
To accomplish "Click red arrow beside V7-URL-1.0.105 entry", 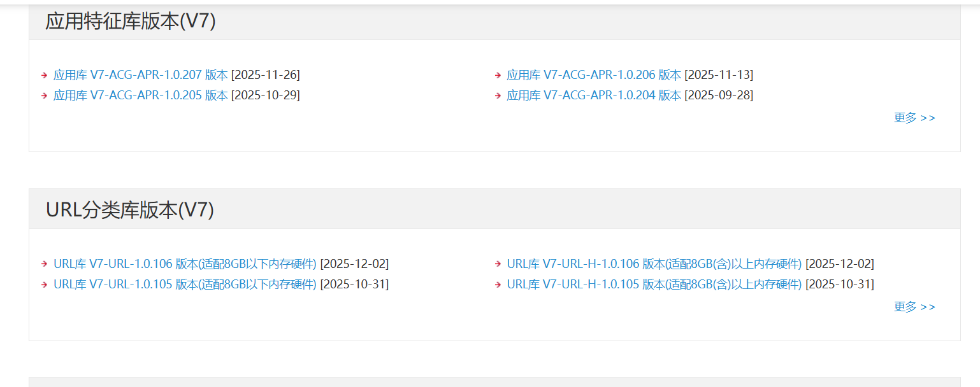I will pos(45,285).
